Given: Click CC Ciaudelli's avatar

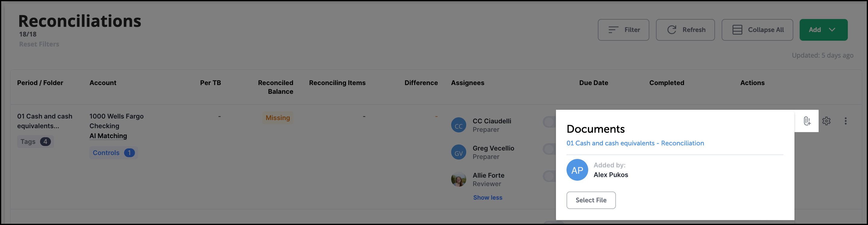Looking at the screenshot, I should (458, 125).
